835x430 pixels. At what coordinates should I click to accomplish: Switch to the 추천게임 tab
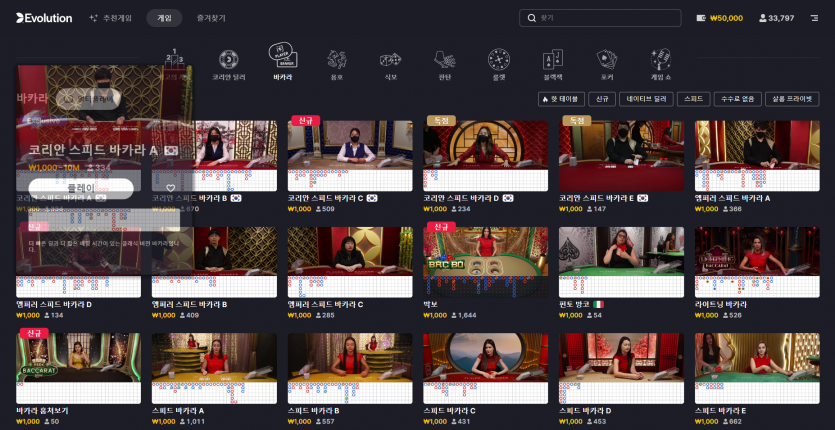click(111, 18)
